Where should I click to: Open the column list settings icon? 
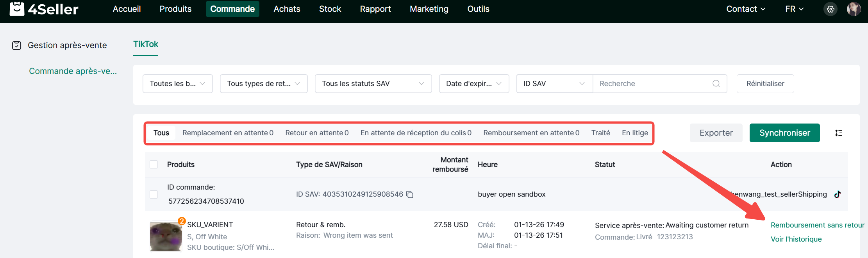coord(838,133)
